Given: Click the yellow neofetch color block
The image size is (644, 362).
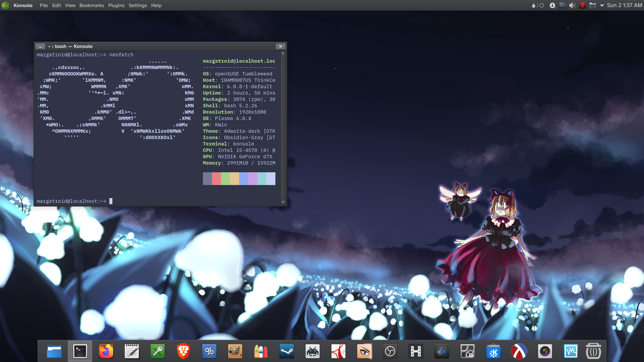Looking at the screenshot, I should pyautogui.click(x=234, y=179).
